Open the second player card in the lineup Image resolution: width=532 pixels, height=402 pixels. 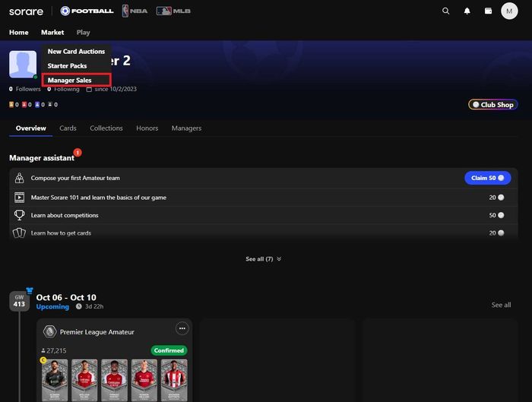point(84,380)
